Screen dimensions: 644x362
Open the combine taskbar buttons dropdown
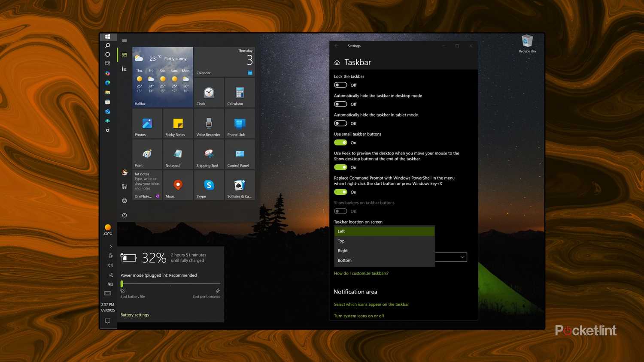(462, 257)
